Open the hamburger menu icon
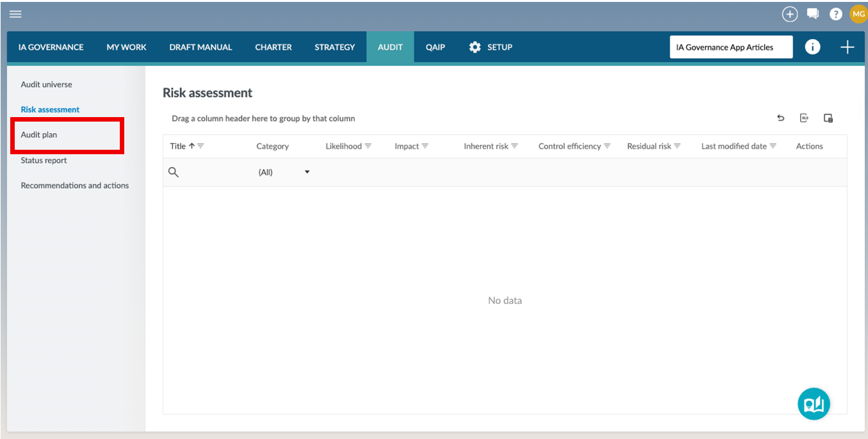The width and height of the screenshot is (868, 439). click(15, 14)
